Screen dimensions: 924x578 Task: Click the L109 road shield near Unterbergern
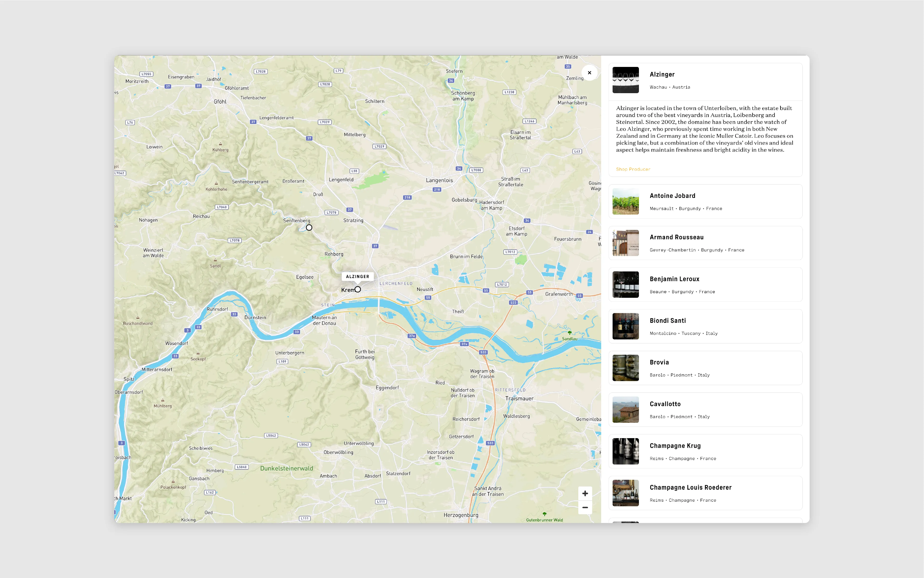[282, 362]
